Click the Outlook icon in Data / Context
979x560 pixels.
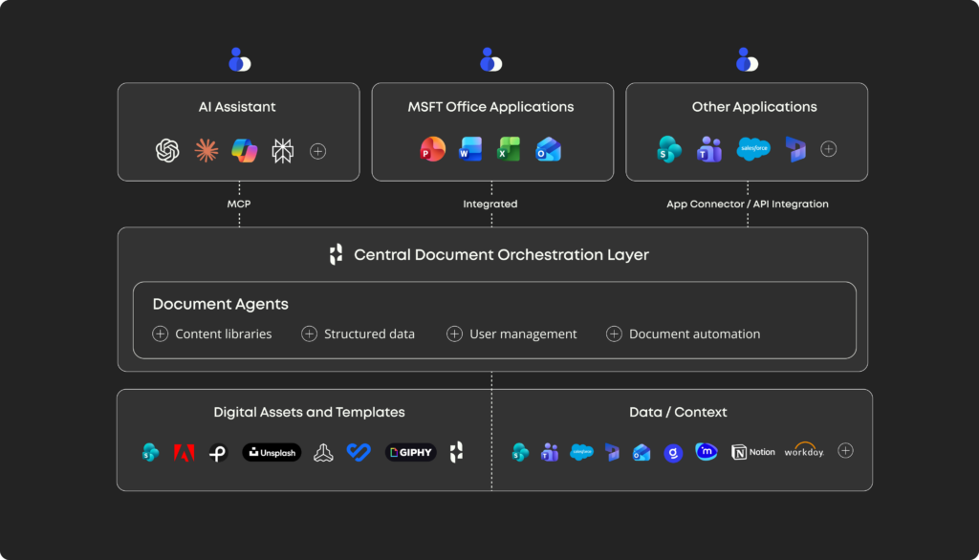pyautogui.click(x=642, y=452)
